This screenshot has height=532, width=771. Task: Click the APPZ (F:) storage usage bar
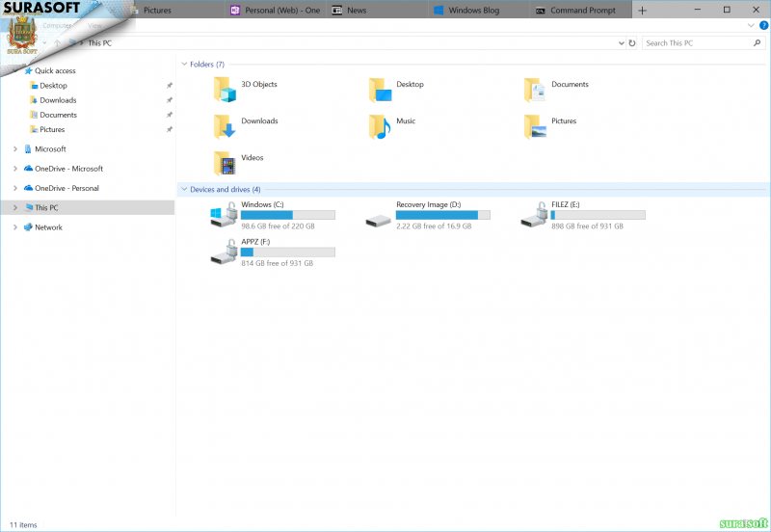[x=288, y=253]
